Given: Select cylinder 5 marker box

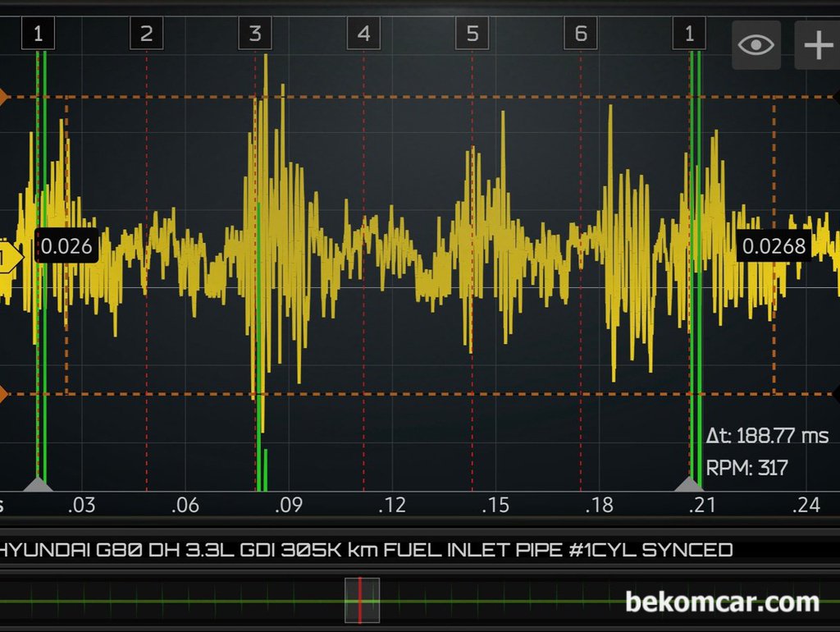Looking at the screenshot, I should click(472, 34).
